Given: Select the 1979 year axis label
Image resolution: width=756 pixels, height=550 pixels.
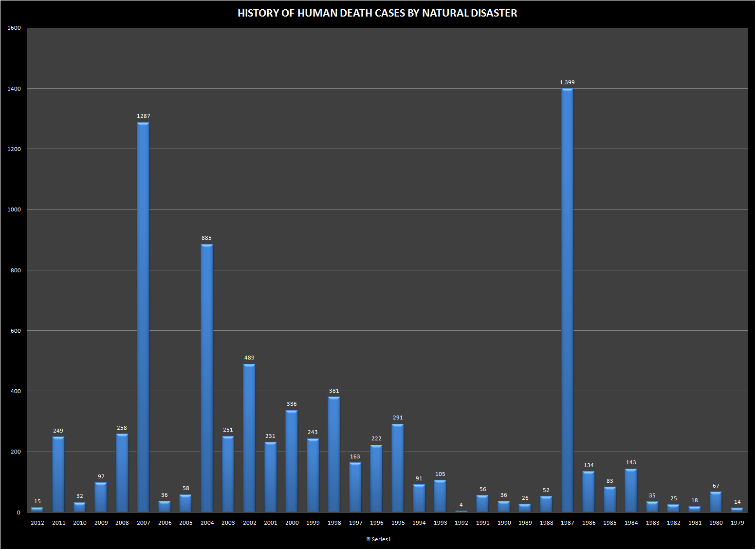Looking at the screenshot, I should pos(737,523).
